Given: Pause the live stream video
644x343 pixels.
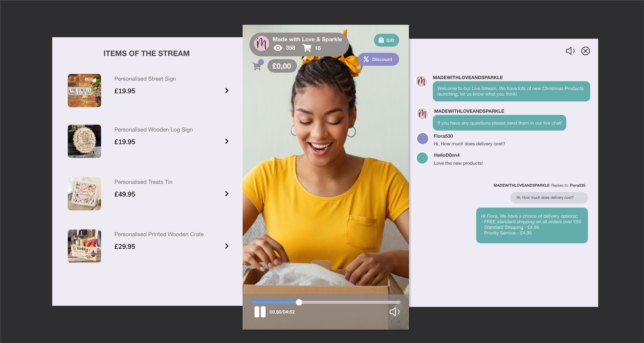Looking at the screenshot, I should coord(260,311).
